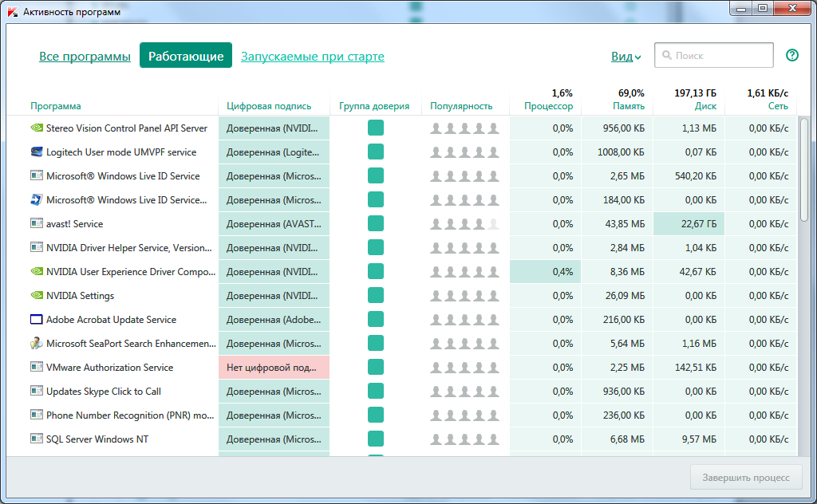Click the Stereo Vision Control Panel NVIDIA icon
Viewport: 817px width, 504px height.
tap(37, 128)
